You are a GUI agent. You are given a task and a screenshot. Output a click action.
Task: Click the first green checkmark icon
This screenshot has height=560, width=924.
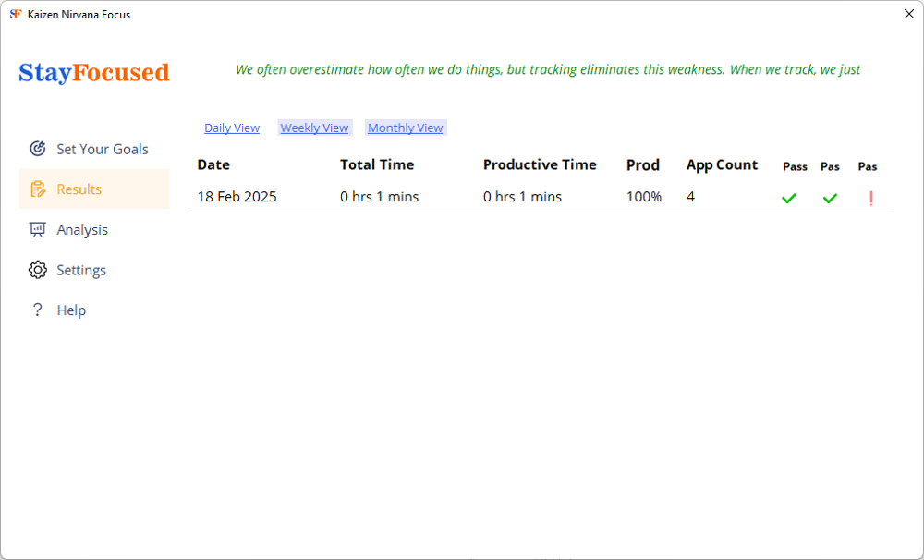coord(789,198)
